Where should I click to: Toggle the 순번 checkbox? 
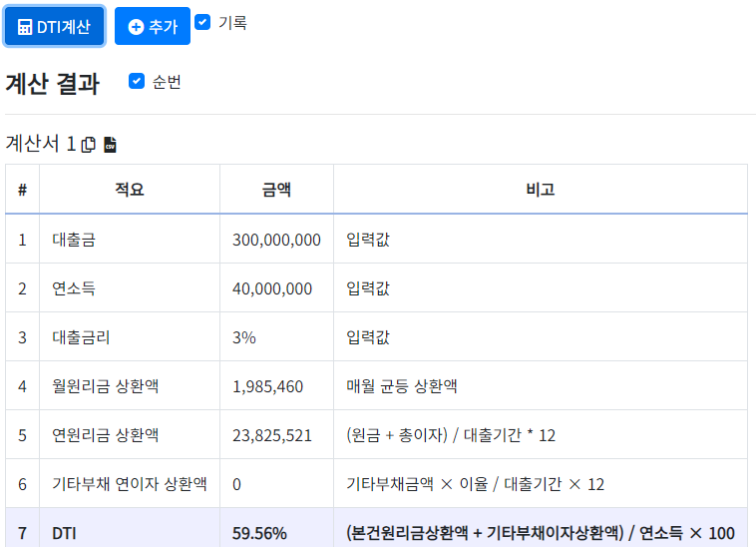tap(137, 81)
